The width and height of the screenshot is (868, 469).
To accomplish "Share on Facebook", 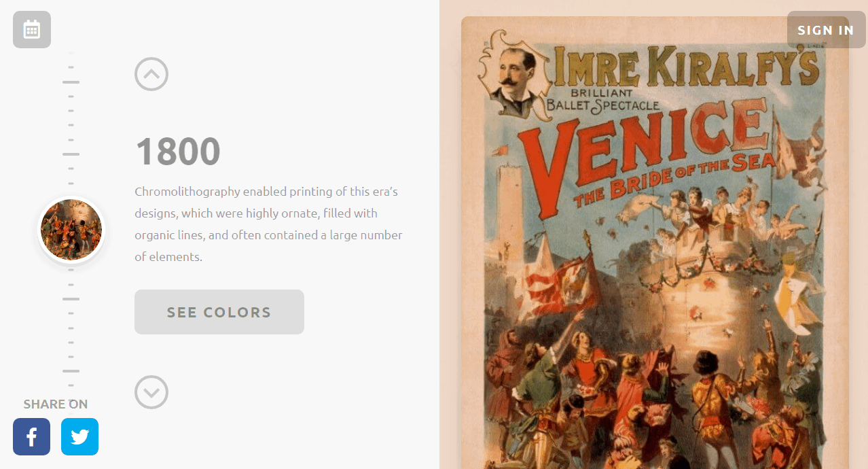I will coord(31,436).
